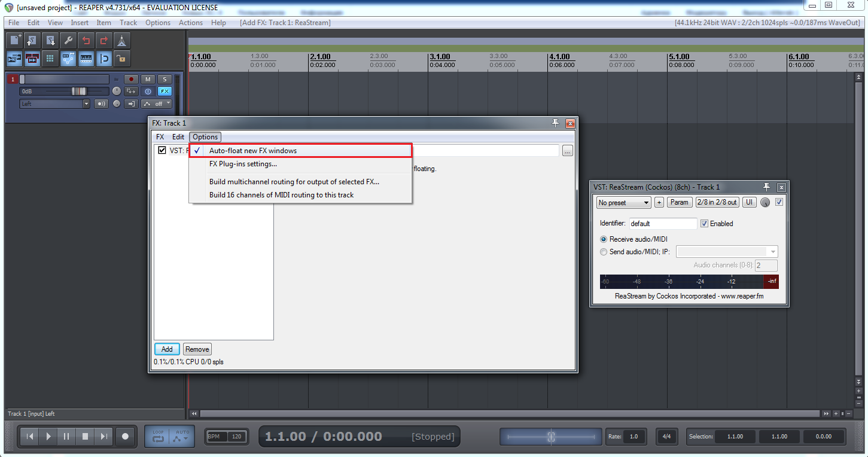The width and height of the screenshot is (868, 457).
Task: Click the New Project toolbar icon
Action: (14, 41)
